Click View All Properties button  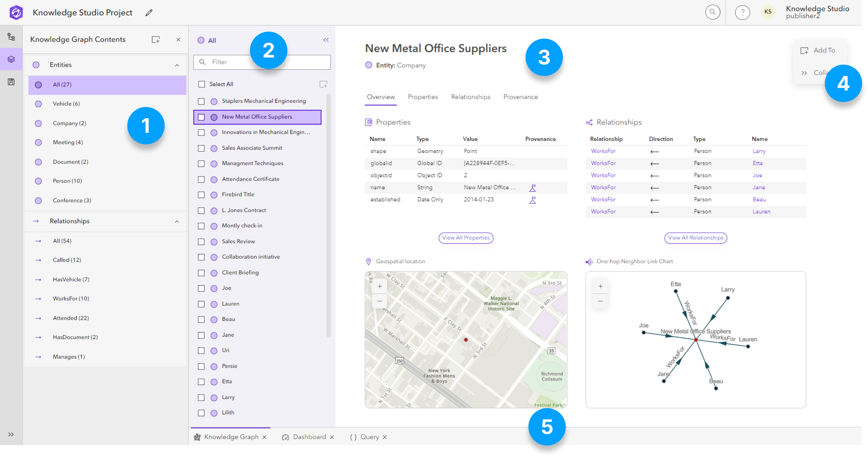[466, 237]
